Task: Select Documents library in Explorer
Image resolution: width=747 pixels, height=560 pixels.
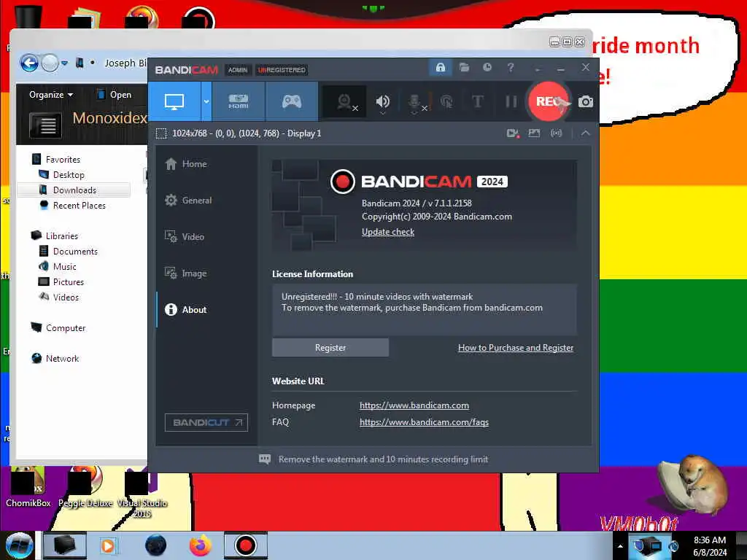Action: [75, 252]
